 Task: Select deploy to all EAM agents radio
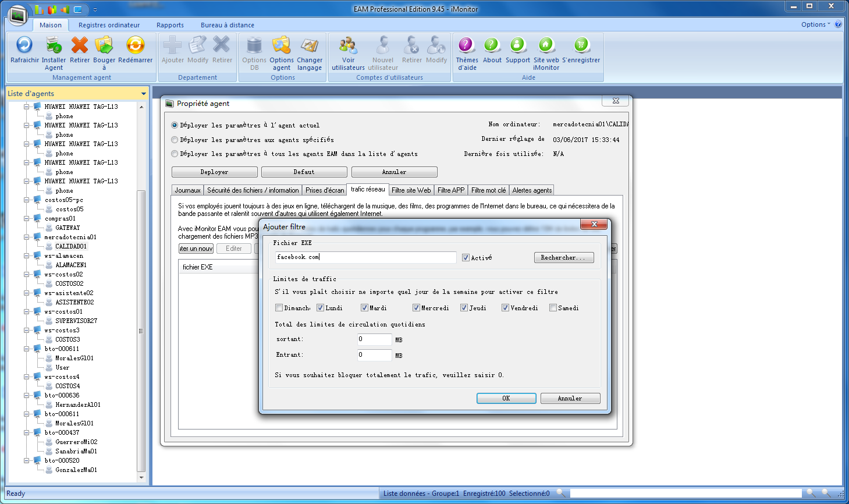coord(175,154)
